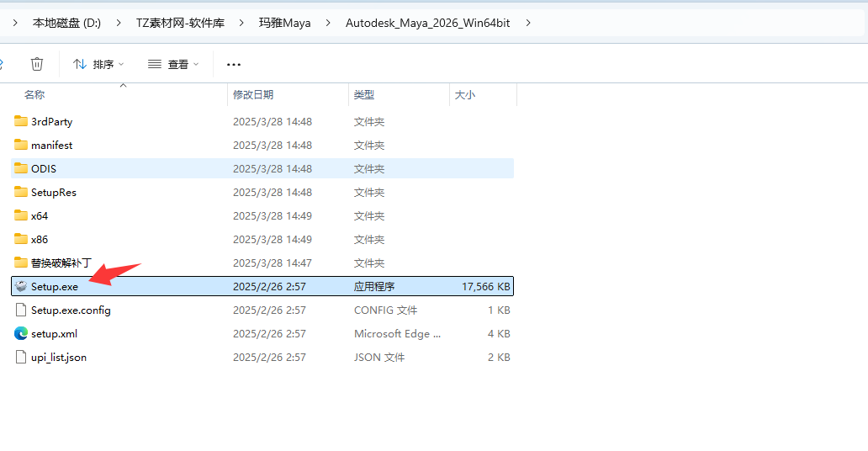Select the manifest folder name

51,146
